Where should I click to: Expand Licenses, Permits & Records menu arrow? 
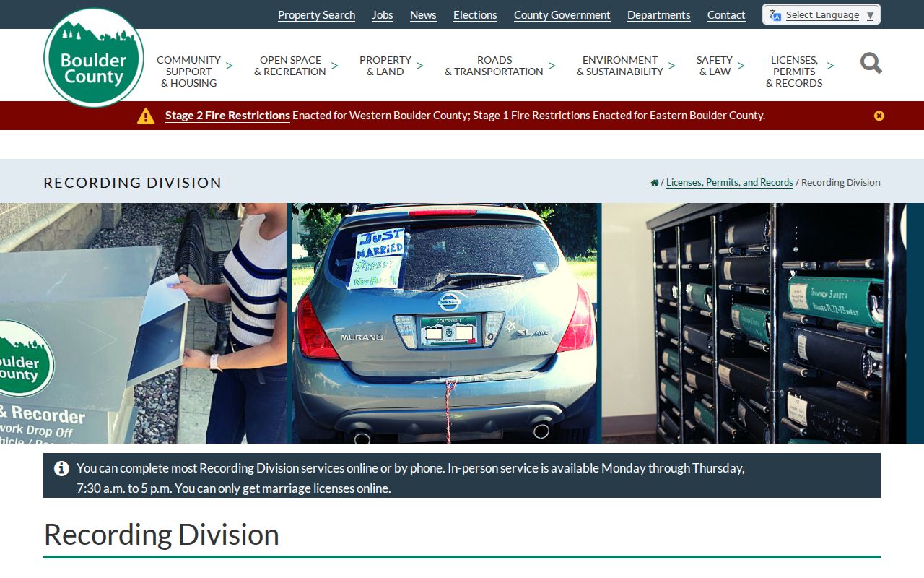click(830, 66)
